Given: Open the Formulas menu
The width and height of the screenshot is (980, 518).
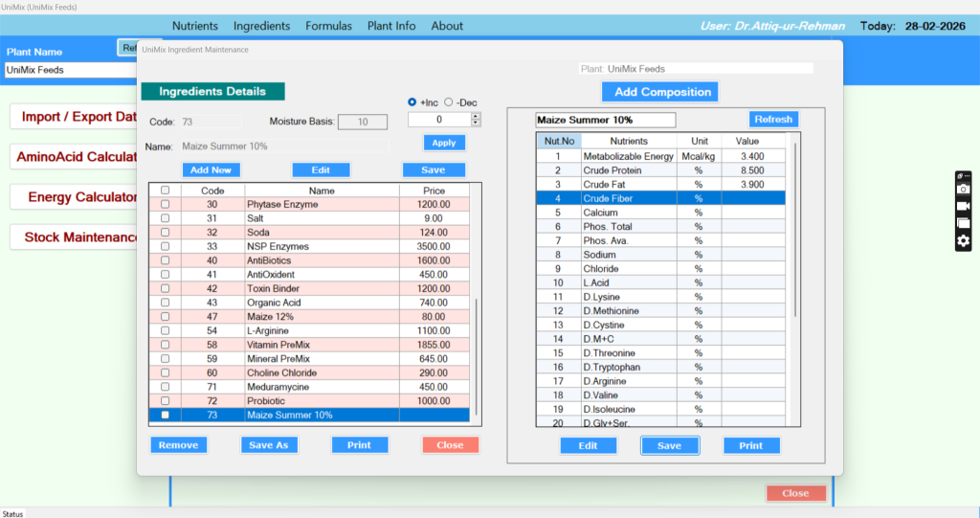Looking at the screenshot, I should [x=328, y=26].
